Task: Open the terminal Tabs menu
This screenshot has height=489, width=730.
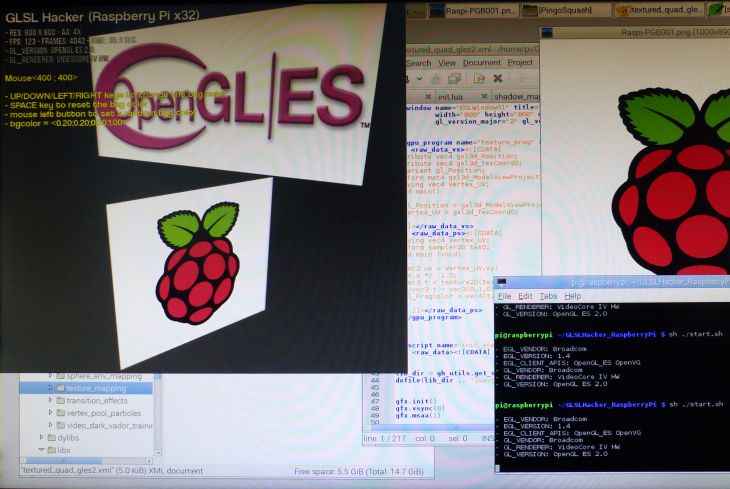Action: click(x=548, y=296)
